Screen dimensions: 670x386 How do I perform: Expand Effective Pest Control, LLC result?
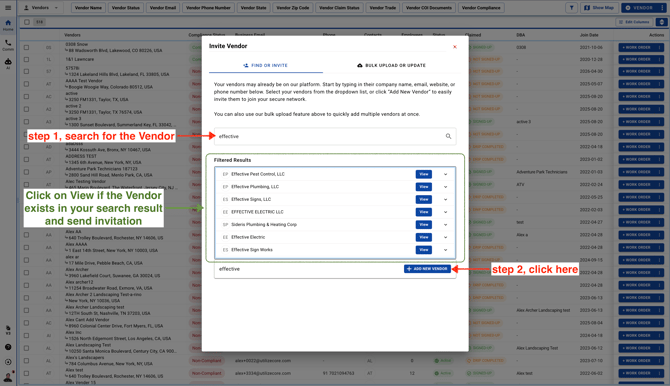coord(445,174)
